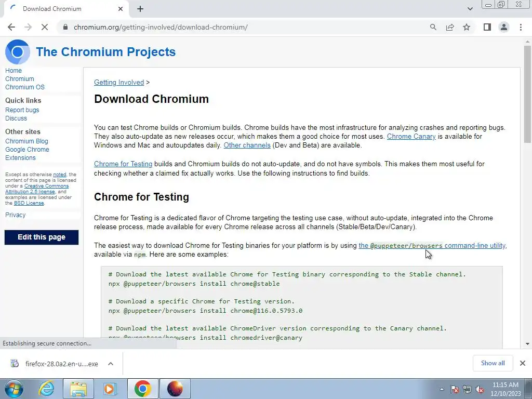This screenshot has width=532, height=399.
Task: Open the Home sidebar link
Action: tap(13, 71)
